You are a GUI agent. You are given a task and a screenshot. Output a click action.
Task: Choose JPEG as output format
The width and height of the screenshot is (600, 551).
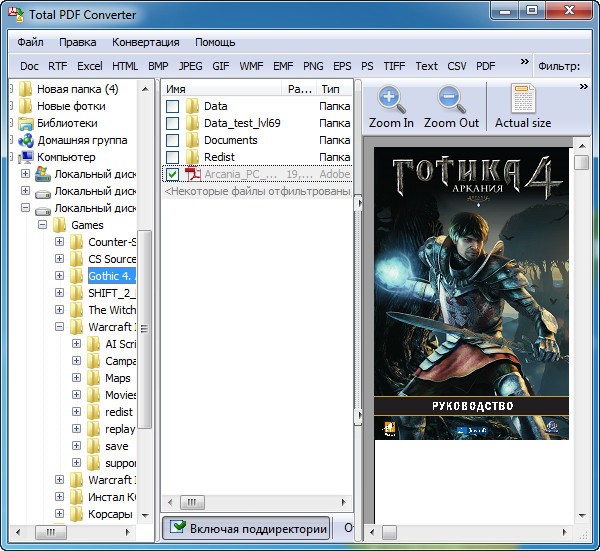[x=190, y=66]
